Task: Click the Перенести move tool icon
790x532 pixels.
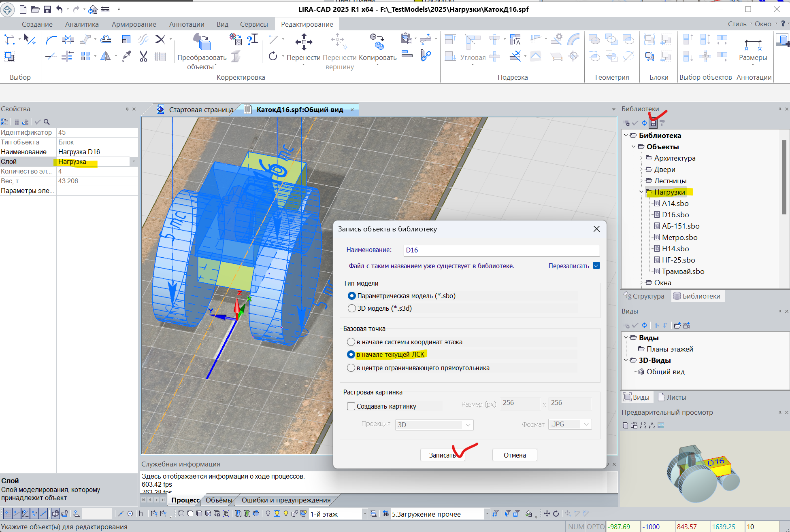Action: pos(304,41)
